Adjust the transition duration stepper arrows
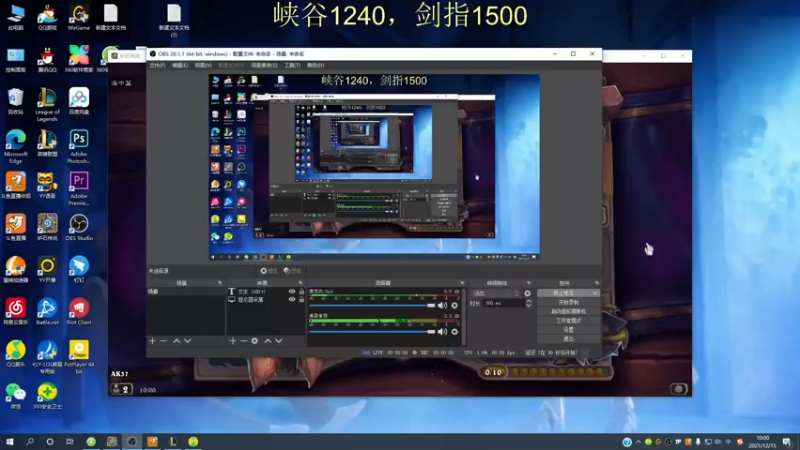 (529, 303)
